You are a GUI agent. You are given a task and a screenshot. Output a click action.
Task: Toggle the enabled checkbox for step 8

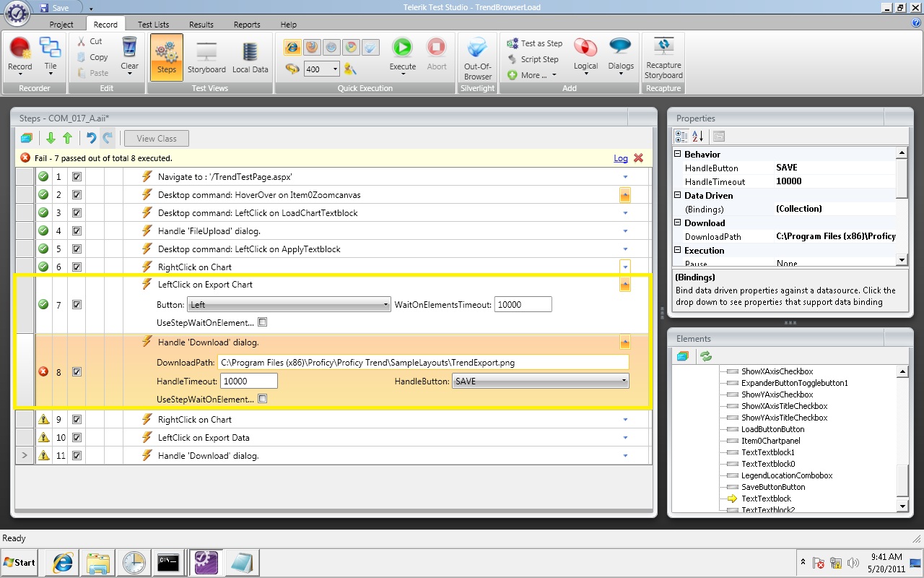pyautogui.click(x=77, y=372)
